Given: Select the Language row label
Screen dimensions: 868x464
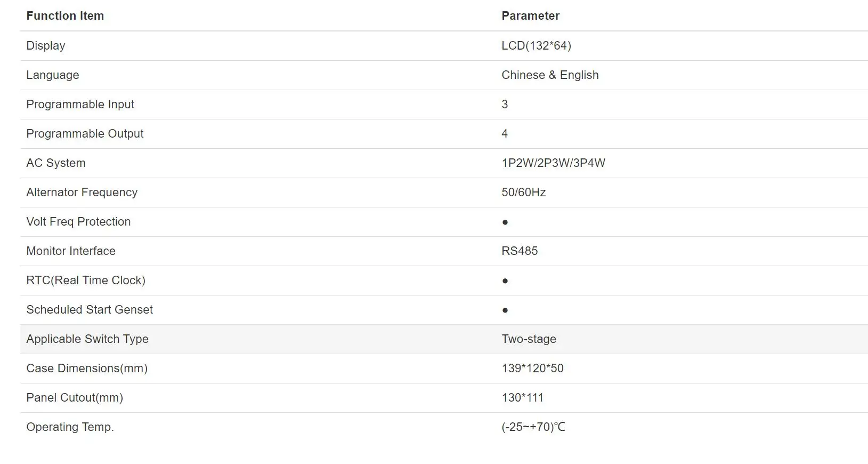Looking at the screenshot, I should pyautogui.click(x=53, y=75).
